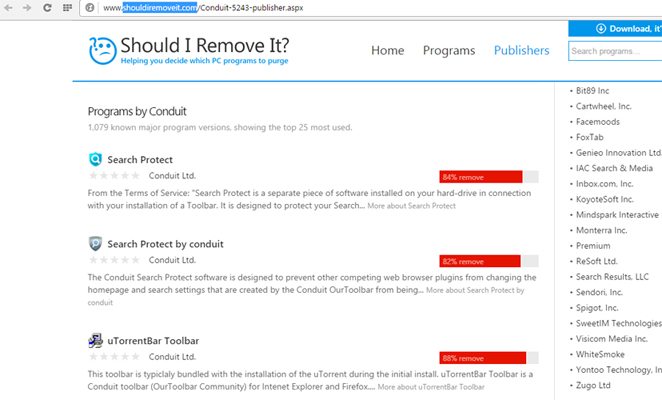662x400 pixels.
Task: Open the Cartwheel, Inc. publisher link
Action: point(604,106)
